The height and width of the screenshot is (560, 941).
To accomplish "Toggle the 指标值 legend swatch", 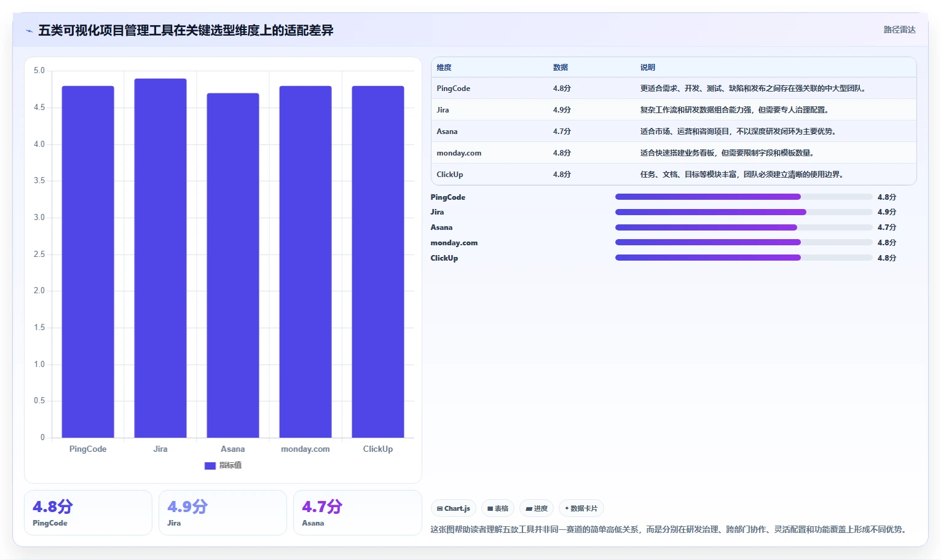I will [210, 466].
